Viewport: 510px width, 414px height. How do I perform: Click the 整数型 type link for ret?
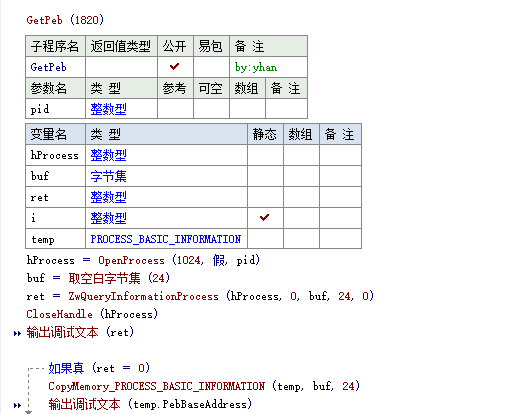click(108, 197)
